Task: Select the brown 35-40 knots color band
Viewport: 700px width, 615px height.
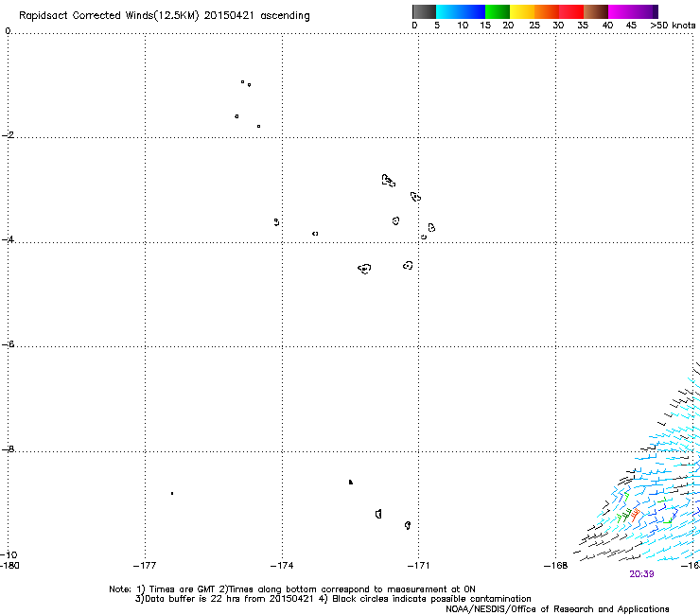Action: [x=596, y=11]
